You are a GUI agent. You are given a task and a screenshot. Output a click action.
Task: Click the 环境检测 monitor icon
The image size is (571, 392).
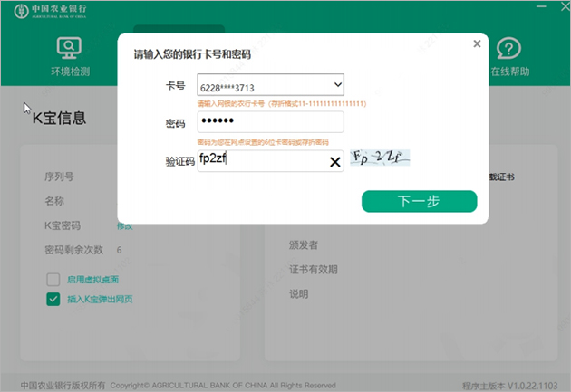69,48
